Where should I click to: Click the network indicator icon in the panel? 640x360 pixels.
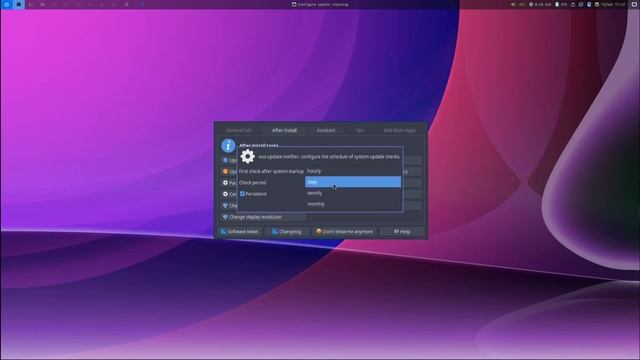pos(531,4)
